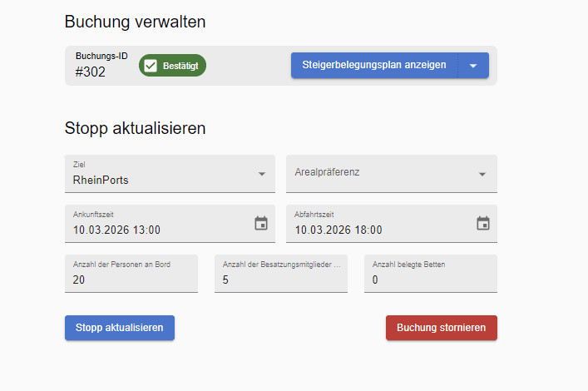Click booking number #302
This screenshot has height=391, width=588.
click(x=91, y=72)
